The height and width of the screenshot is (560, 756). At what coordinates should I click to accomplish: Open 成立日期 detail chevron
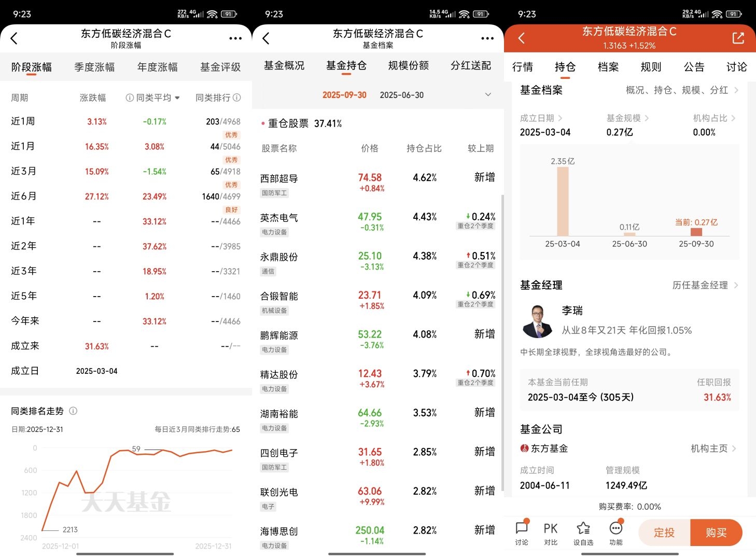(560, 118)
